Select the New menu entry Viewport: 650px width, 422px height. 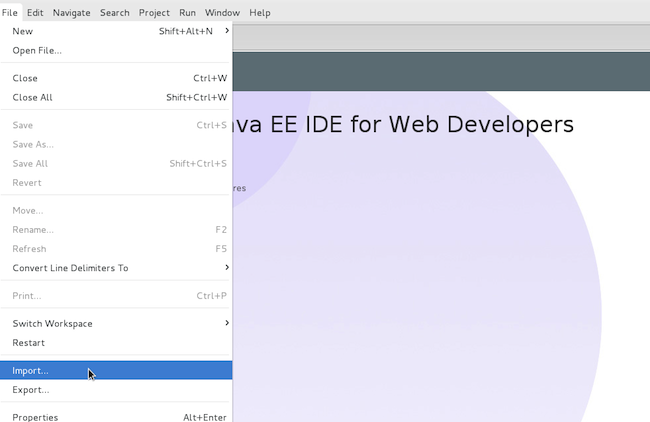(x=116, y=31)
